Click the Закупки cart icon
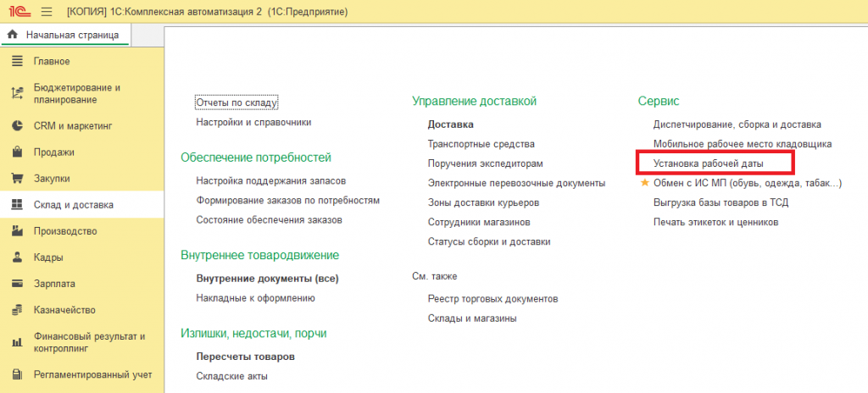The height and width of the screenshot is (393, 868). pos(17,179)
